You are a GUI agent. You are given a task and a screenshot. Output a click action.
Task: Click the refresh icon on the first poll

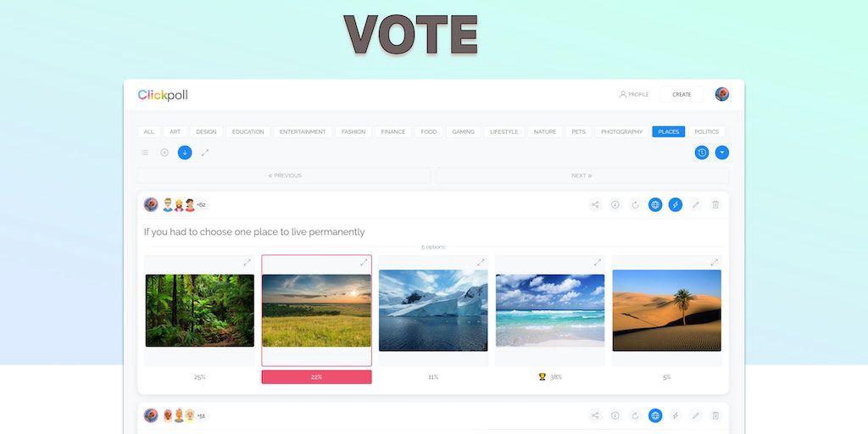(x=635, y=205)
